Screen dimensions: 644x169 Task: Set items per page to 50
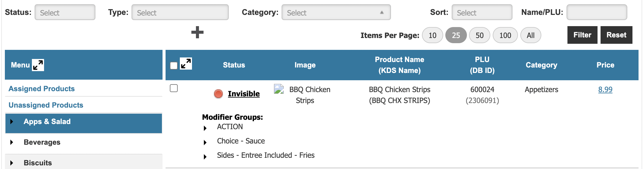point(479,35)
